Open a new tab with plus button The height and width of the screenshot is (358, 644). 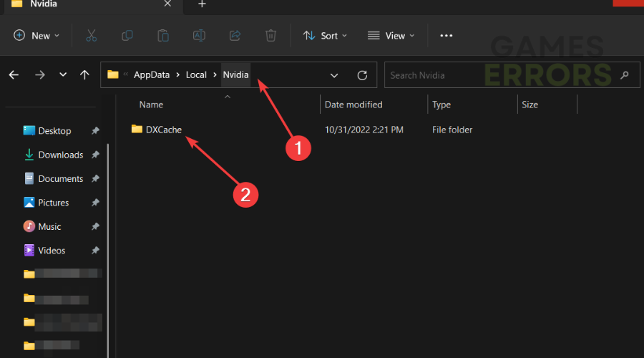[202, 4]
